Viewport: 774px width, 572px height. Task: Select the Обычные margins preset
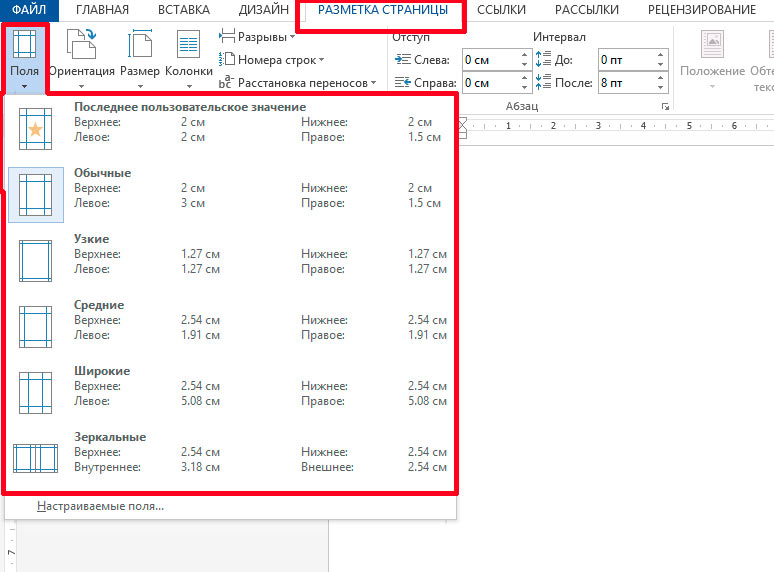coord(232,193)
